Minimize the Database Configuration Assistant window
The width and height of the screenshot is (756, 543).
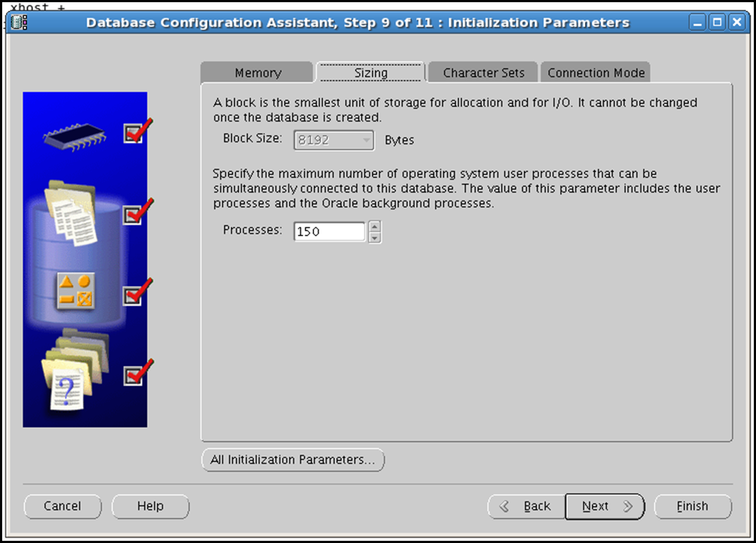[x=697, y=22]
